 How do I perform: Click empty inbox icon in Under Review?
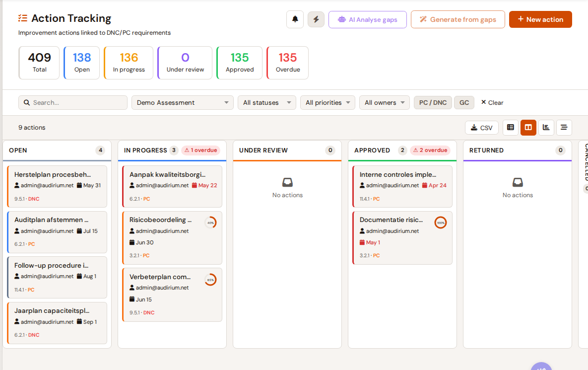(x=288, y=182)
